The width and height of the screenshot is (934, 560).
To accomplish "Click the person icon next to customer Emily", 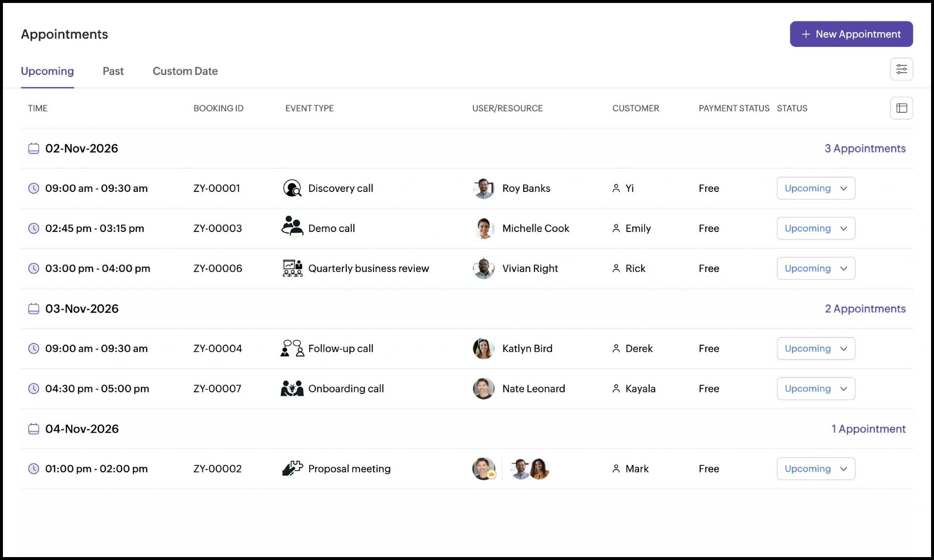I will [616, 228].
